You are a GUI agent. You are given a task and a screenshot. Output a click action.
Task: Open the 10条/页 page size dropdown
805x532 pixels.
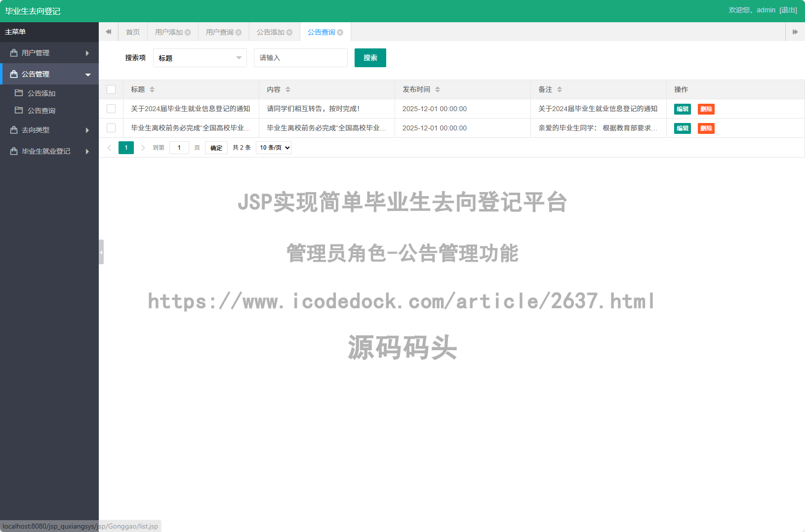(274, 147)
